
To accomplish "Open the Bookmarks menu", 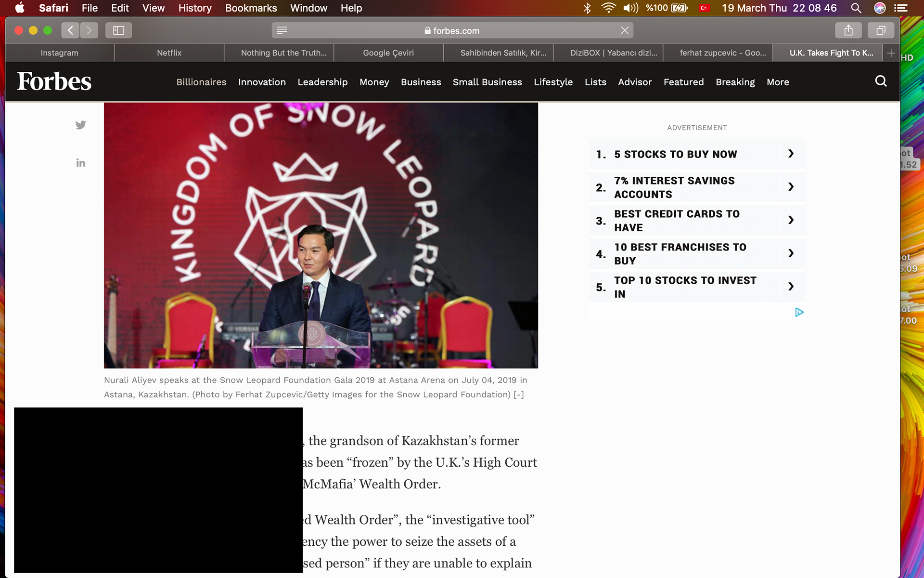I will click(x=251, y=8).
